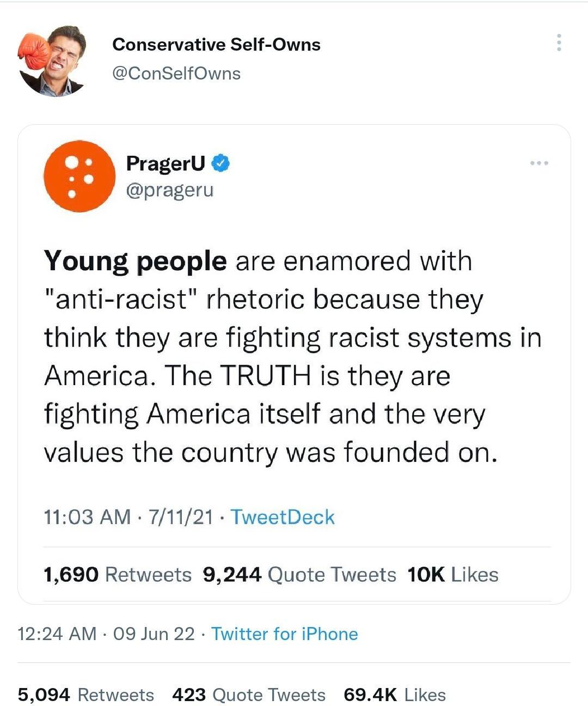Screen dimensions: 588x706
Task: Click the bolded Young people tweet text
Action: 134,260
